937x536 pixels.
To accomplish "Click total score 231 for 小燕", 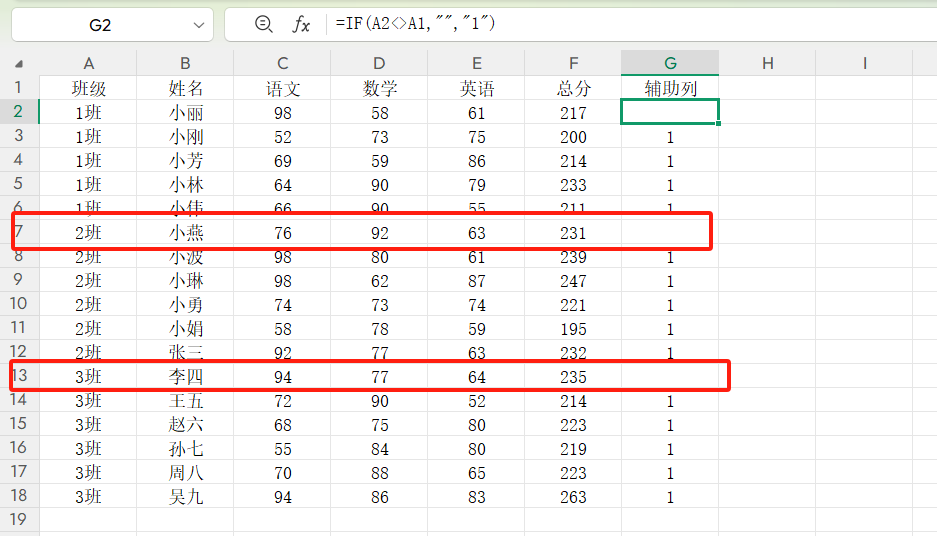I will [573, 232].
